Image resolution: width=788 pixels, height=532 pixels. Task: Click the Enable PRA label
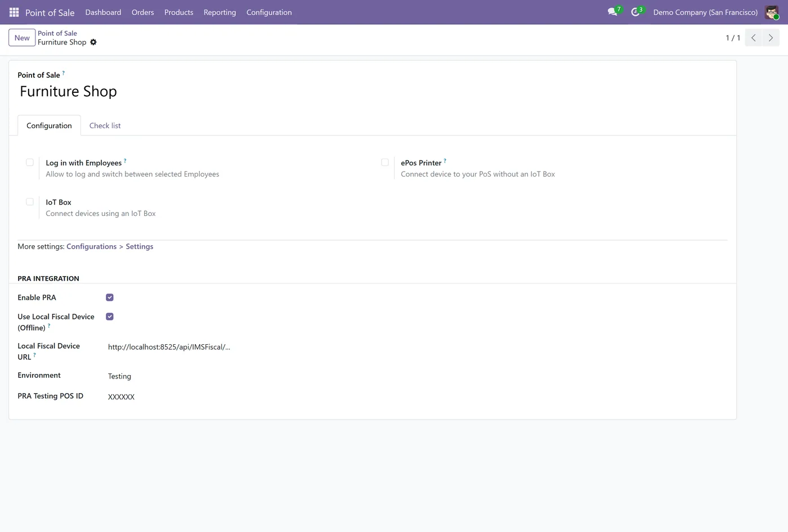tap(37, 297)
